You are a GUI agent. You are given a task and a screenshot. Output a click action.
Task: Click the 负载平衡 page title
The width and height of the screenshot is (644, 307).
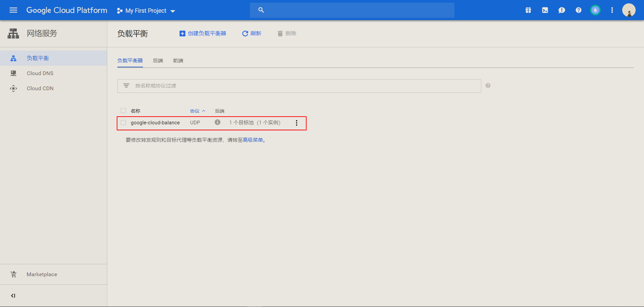133,34
